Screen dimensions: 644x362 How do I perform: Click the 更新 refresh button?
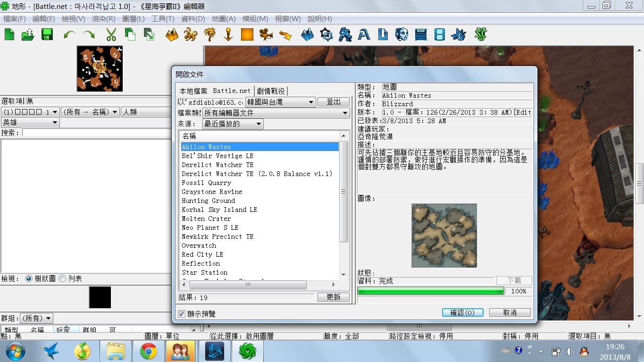[x=334, y=297]
